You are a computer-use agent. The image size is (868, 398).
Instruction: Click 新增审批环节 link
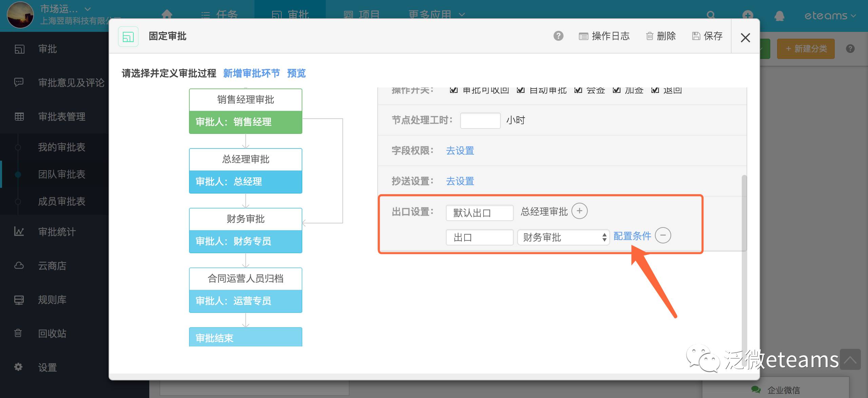(x=251, y=73)
